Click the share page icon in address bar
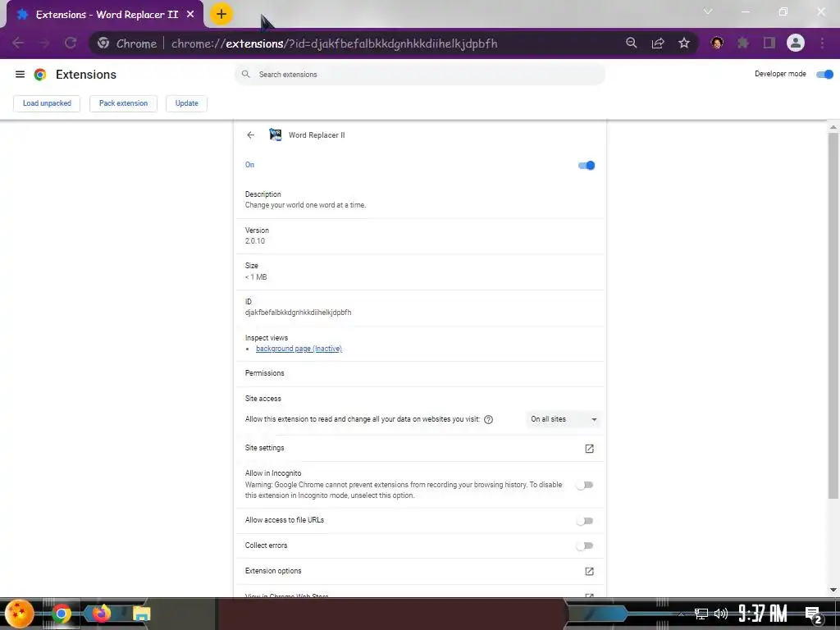Screen dimensions: 840x630 [x=658, y=43]
